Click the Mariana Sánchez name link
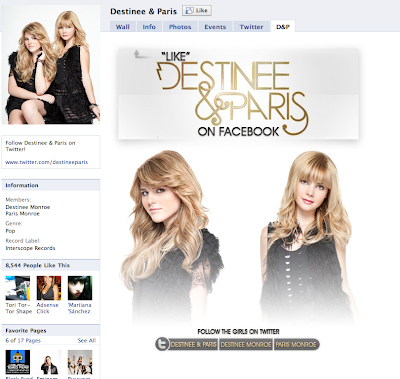This screenshot has width=400, height=379. click(x=79, y=308)
